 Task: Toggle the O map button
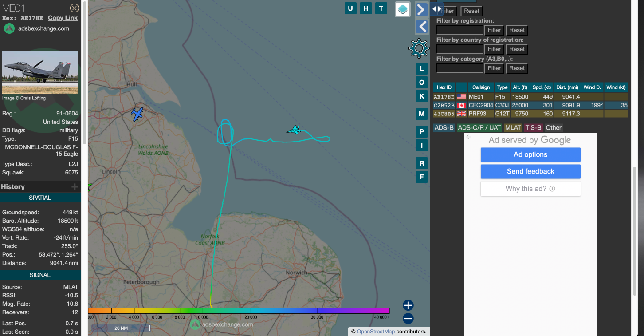click(x=422, y=83)
